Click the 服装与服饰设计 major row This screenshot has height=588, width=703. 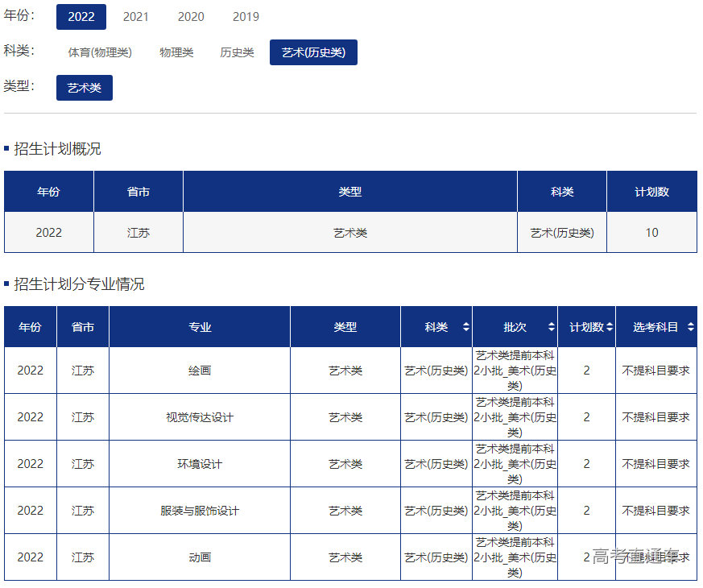click(x=200, y=511)
